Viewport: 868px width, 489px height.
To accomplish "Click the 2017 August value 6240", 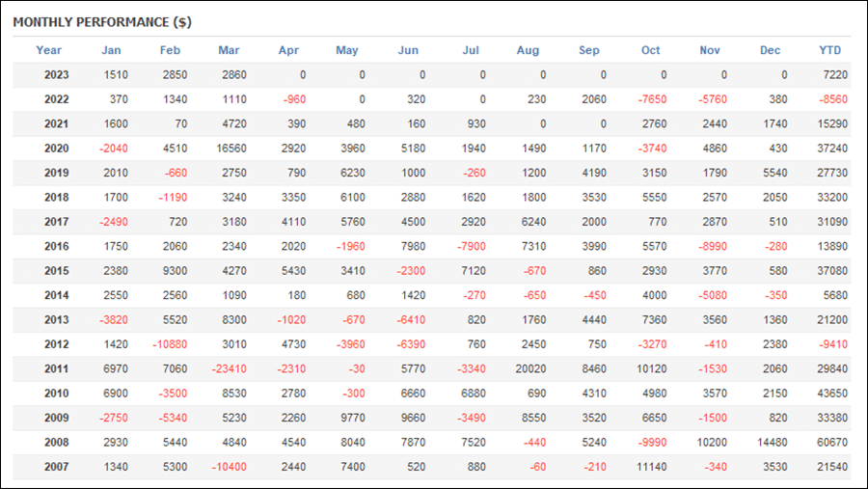I will (x=533, y=222).
